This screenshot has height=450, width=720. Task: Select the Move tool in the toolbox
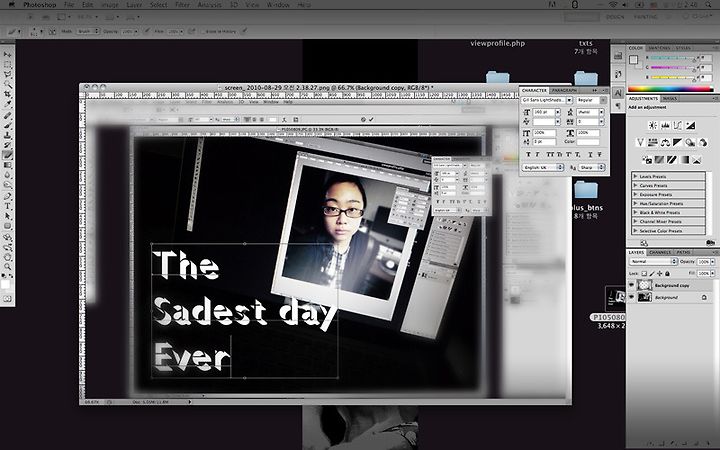point(8,54)
